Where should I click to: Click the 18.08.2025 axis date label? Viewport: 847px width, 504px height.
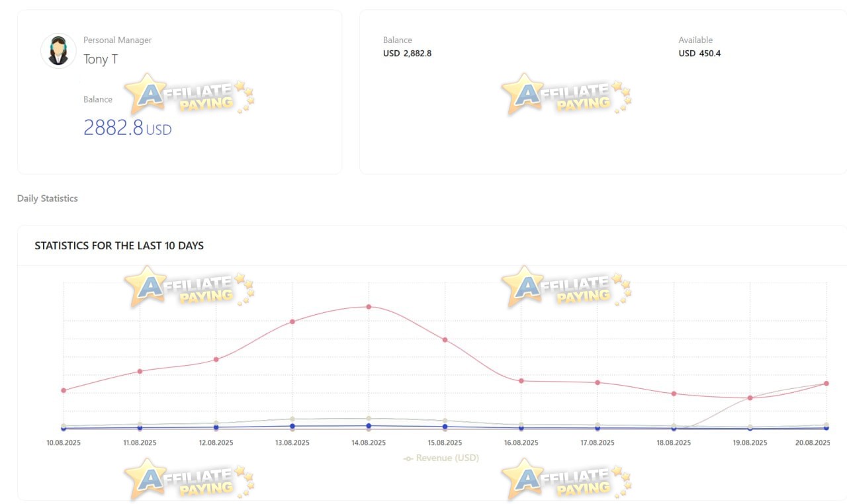(674, 443)
